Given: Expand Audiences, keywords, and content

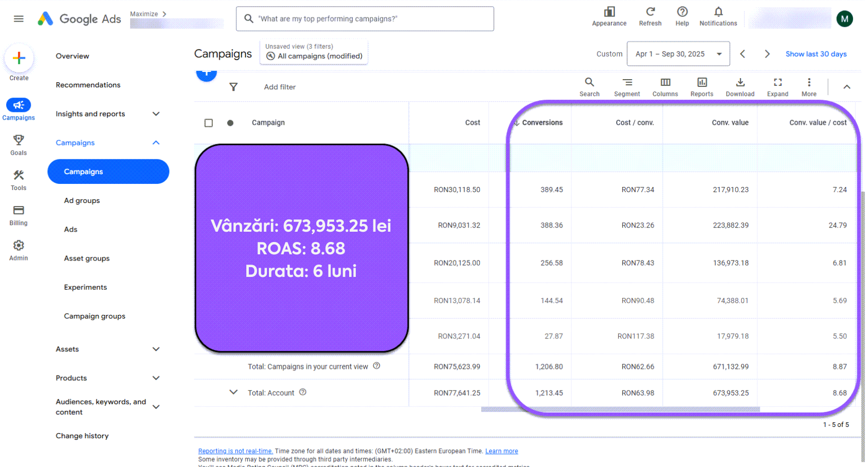Looking at the screenshot, I should (x=156, y=406).
